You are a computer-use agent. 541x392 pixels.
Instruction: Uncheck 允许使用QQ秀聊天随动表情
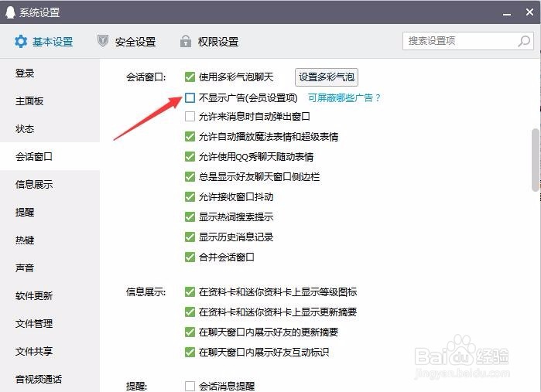(x=190, y=157)
